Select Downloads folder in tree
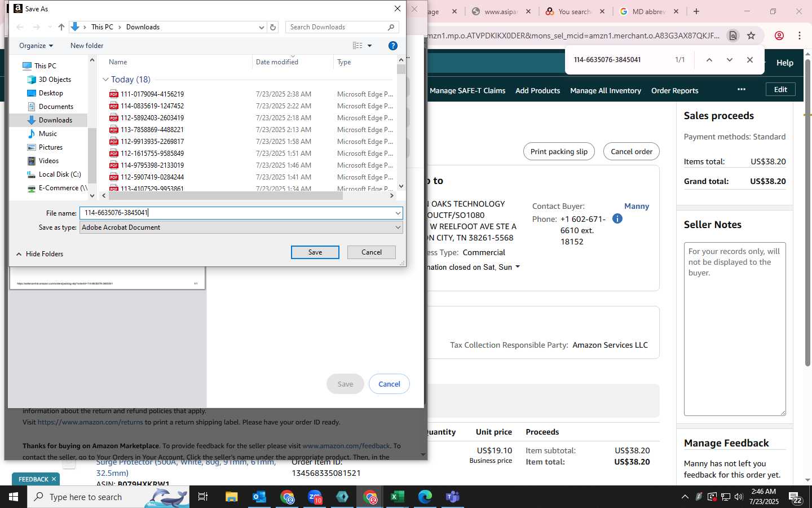 55,120
